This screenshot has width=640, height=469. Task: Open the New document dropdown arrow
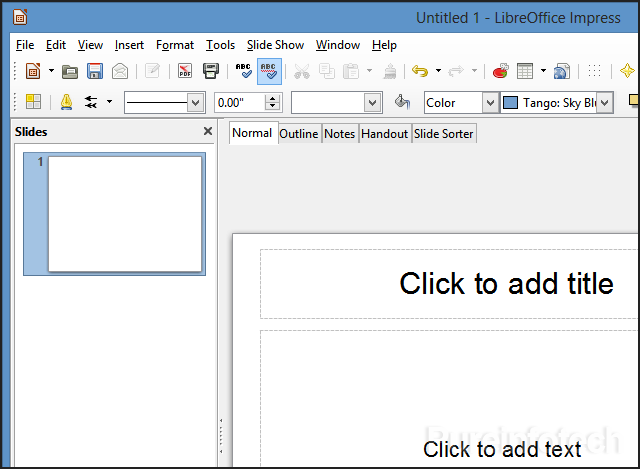pyautogui.click(x=51, y=71)
